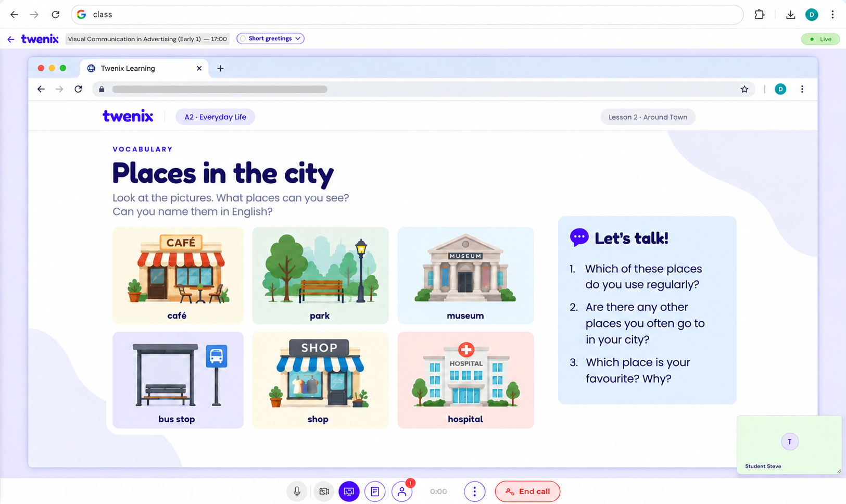Viewport: 846px width, 504px height.
Task: Click the museum picture card
Action: 465,275
